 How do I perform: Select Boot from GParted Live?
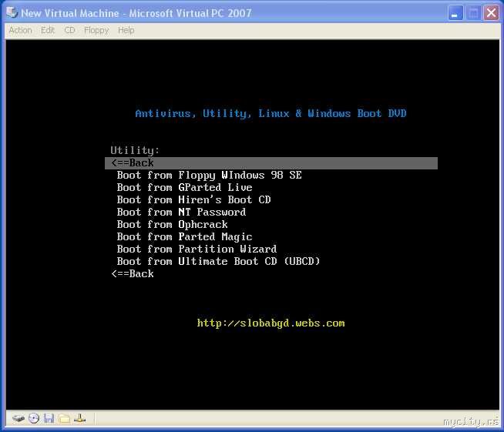coord(184,188)
